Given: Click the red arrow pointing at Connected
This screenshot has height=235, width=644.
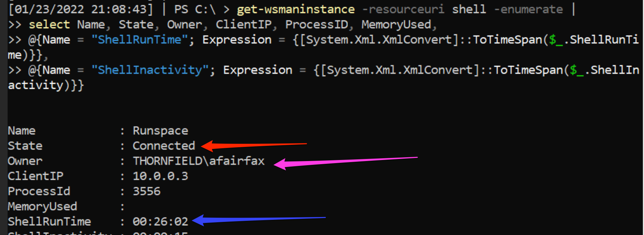Looking at the screenshot, I should click(254, 145).
